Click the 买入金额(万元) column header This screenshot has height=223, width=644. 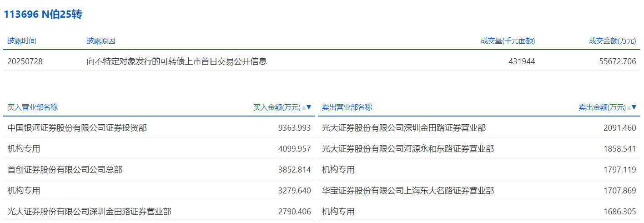click(277, 107)
